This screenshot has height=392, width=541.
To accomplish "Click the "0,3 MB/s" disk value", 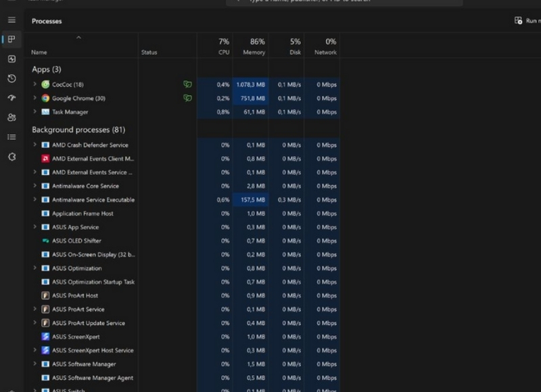I will point(289,199).
